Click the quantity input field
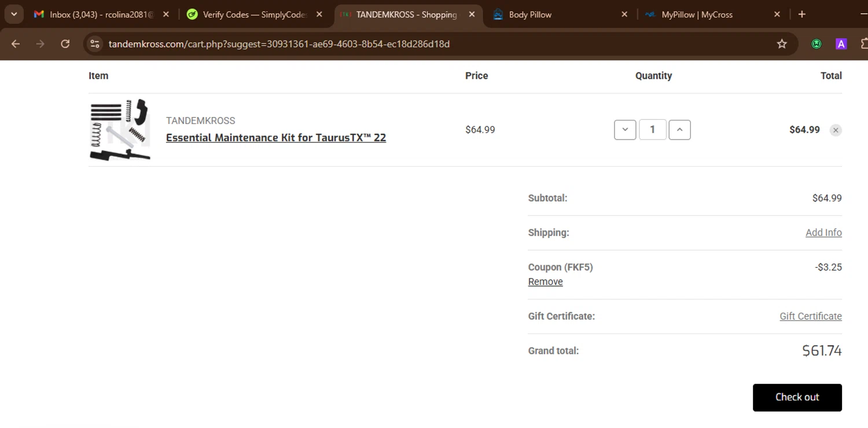The height and width of the screenshot is (428, 868). point(653,130)
